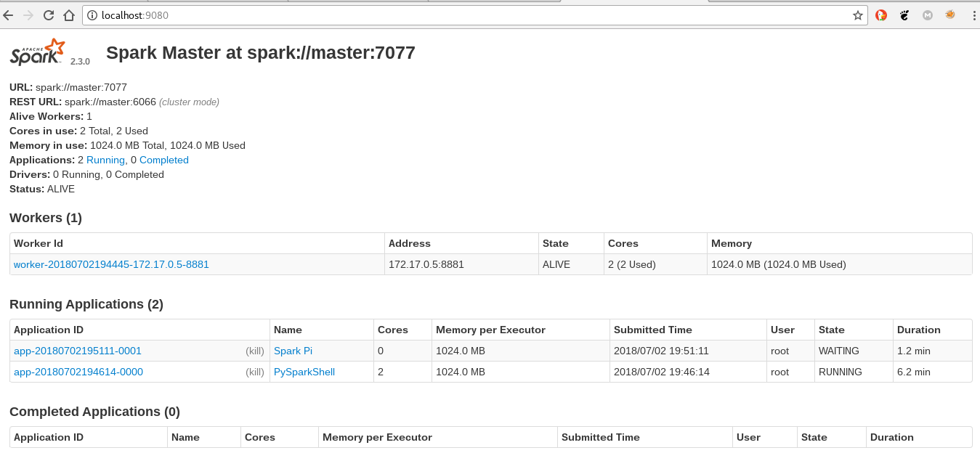Screen dimensions: 980x469
Task: Kill the Spark Pi application
Action: pyautogui.click(x=255, y=351)
